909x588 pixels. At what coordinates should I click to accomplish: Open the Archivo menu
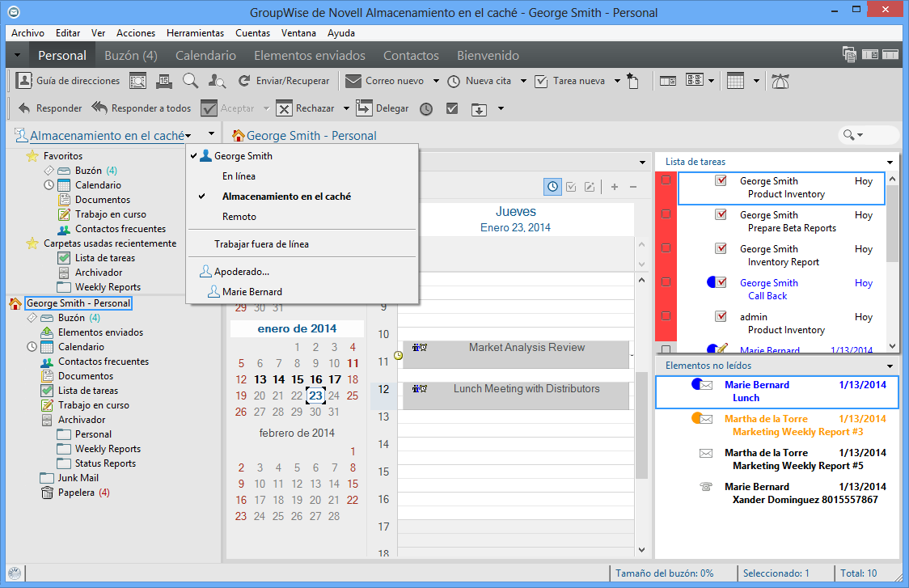(27, 33)
